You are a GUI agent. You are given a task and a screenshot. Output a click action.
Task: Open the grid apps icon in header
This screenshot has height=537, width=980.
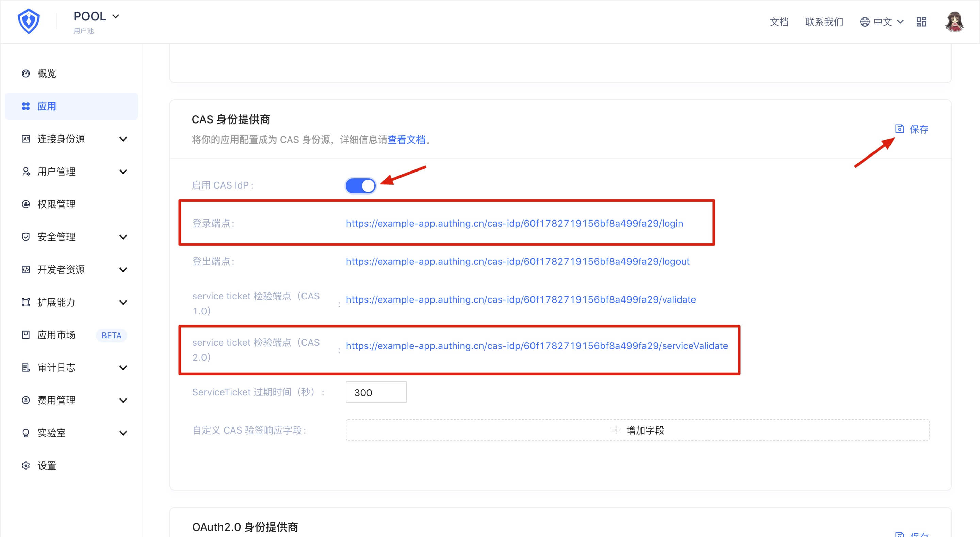[x=921, y=22]
